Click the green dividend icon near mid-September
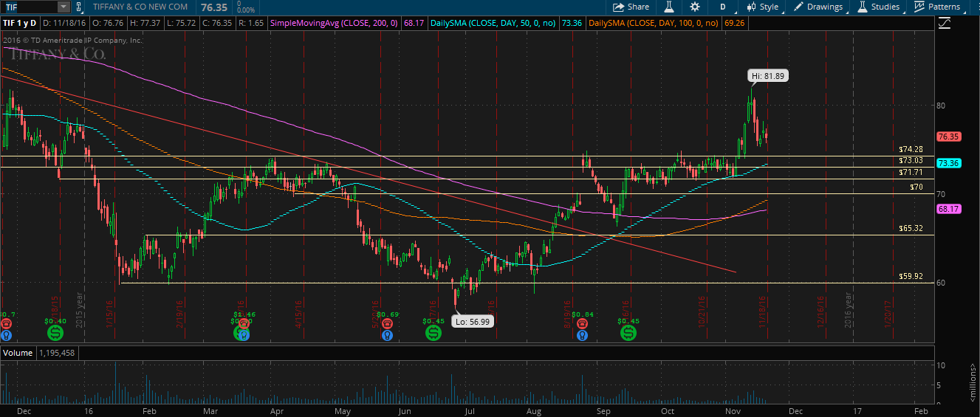The image size is (980, 417). 628,334
